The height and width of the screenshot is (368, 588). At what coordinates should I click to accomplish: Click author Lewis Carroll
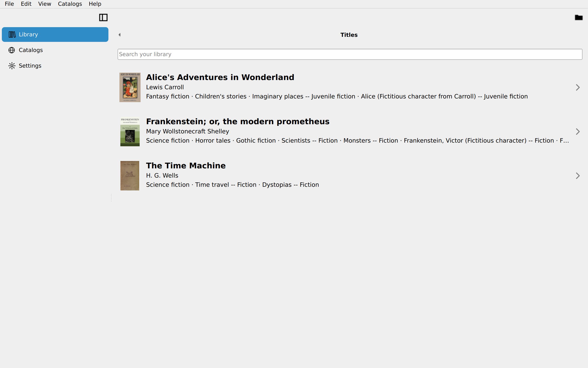tap(165, 87)
